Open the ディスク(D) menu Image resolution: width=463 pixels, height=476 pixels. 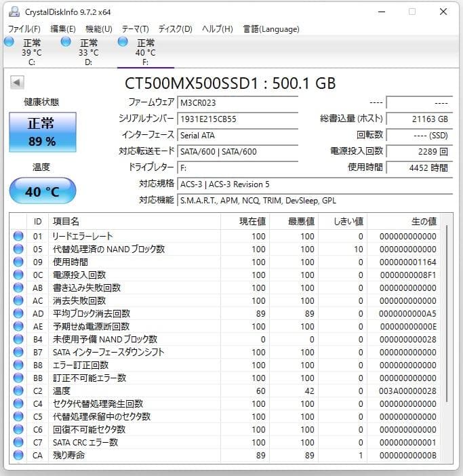176,29
